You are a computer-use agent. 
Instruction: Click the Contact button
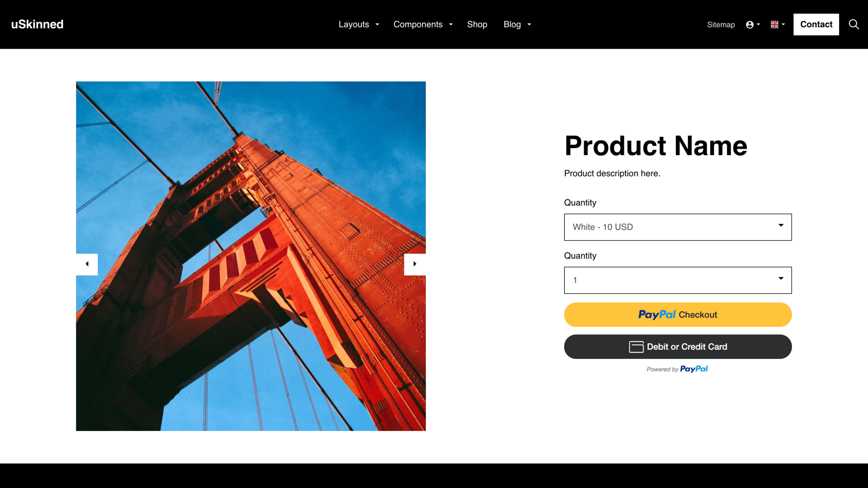pyautogui.click(x=816, y=24)
